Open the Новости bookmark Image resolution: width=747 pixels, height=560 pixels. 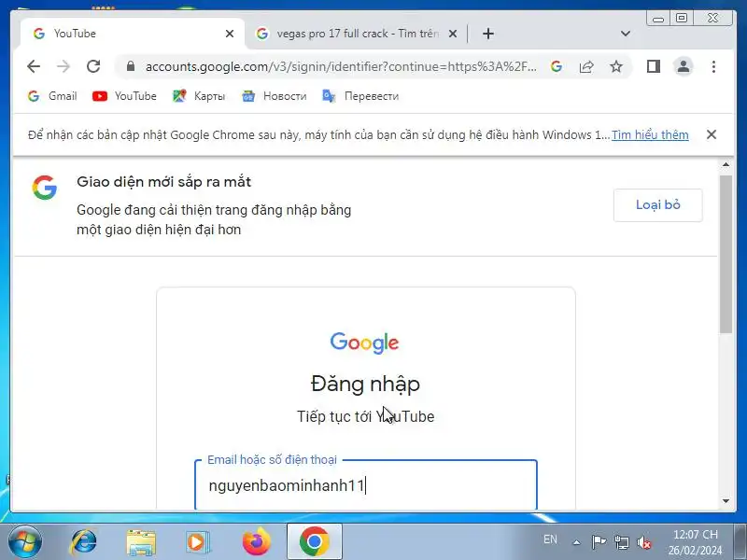(x=274, y=96)
